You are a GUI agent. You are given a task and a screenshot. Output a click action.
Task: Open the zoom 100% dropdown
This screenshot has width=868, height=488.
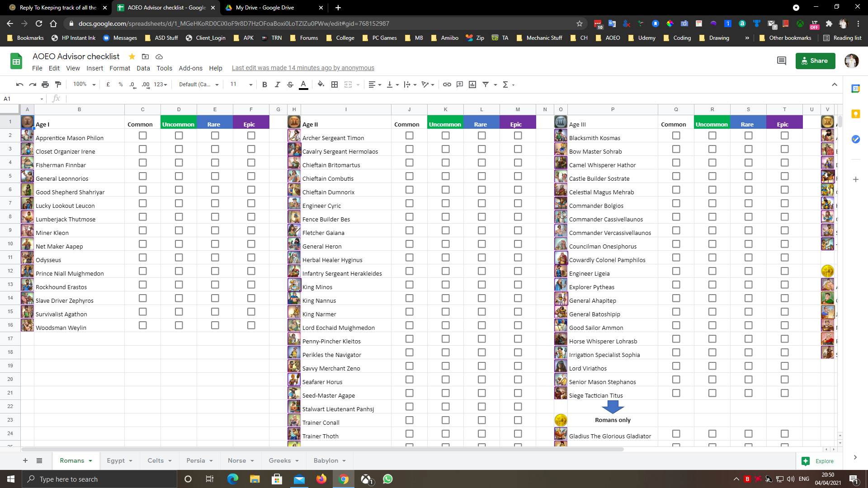pyautogui.click(x=85, y=84)
